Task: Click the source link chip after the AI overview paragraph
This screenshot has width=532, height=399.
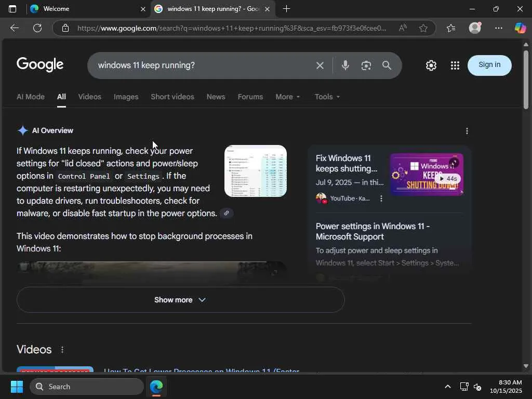Action: 227,213
